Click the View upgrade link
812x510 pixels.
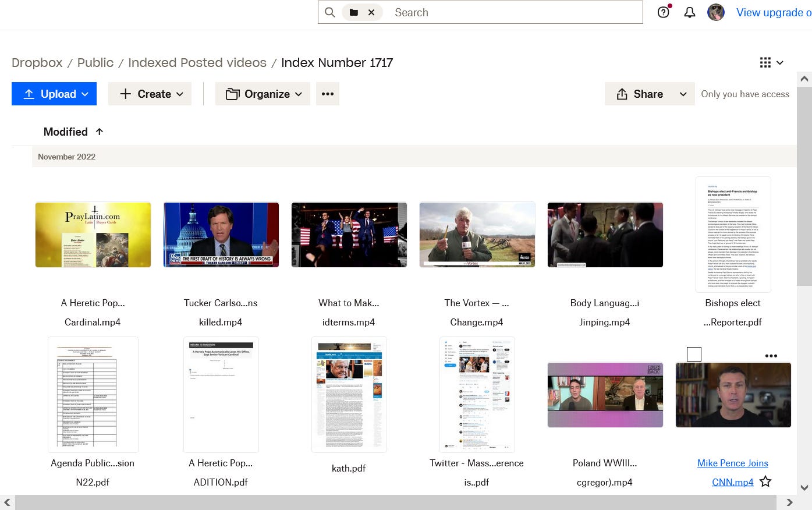click(774, 12)
